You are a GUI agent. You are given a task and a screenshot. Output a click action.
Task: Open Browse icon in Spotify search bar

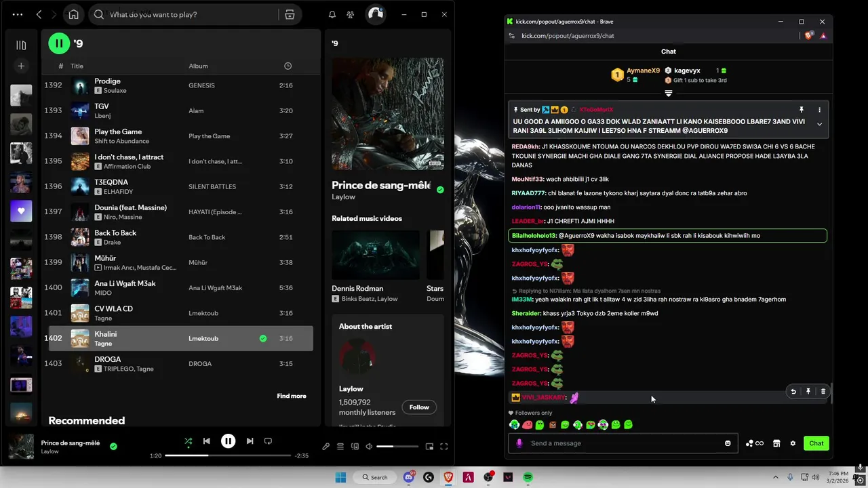(290, 14)
